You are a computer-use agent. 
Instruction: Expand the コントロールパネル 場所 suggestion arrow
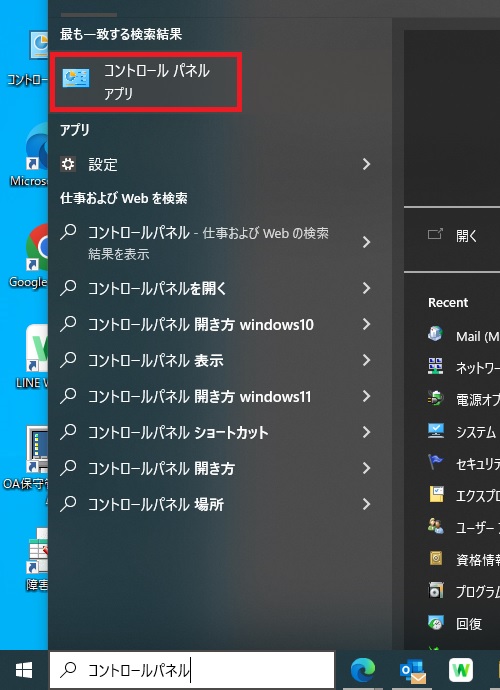(x=366, y=504)
